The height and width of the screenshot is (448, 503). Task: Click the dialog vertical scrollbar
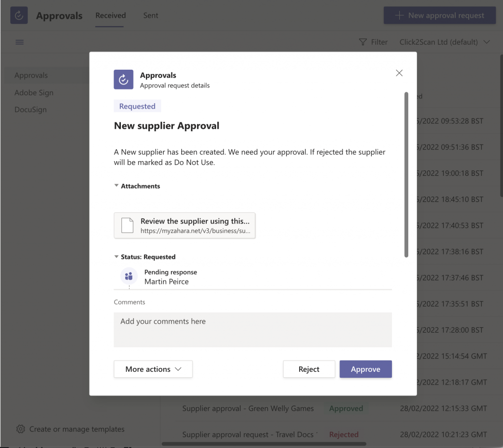(x=406, y=174)
